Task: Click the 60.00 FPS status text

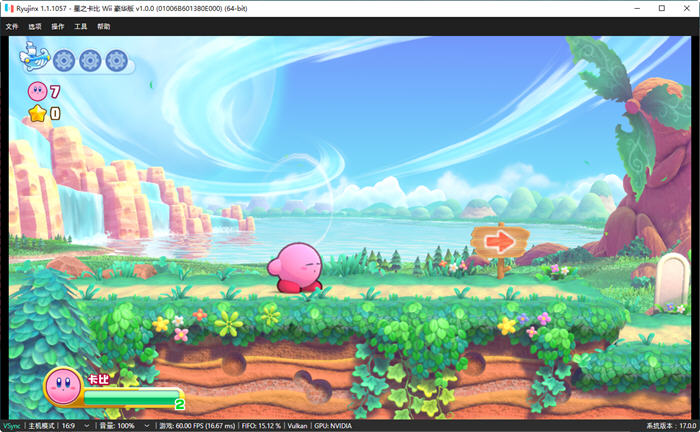Action: [x=197, y=426]
